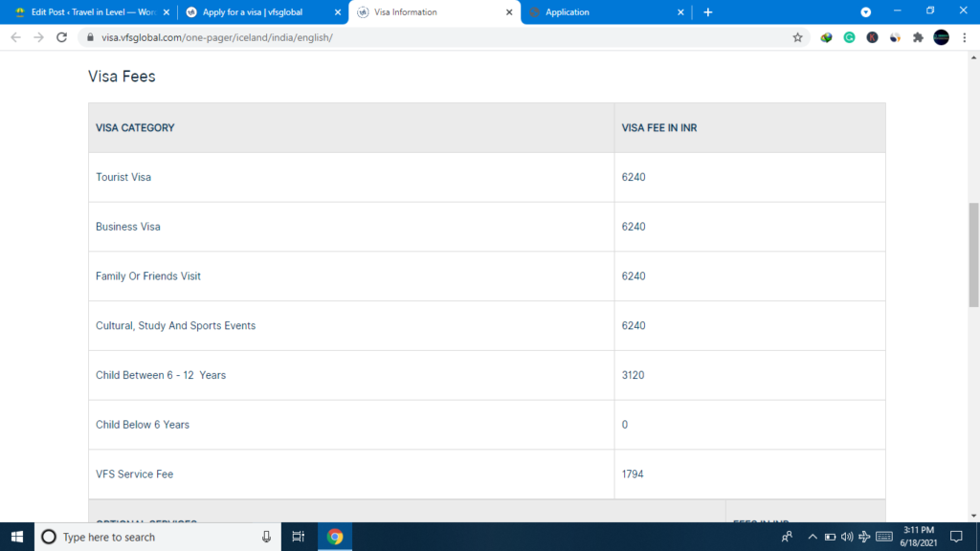
Task: Open the Grammarly extension icon
Action: pos(850,37)
